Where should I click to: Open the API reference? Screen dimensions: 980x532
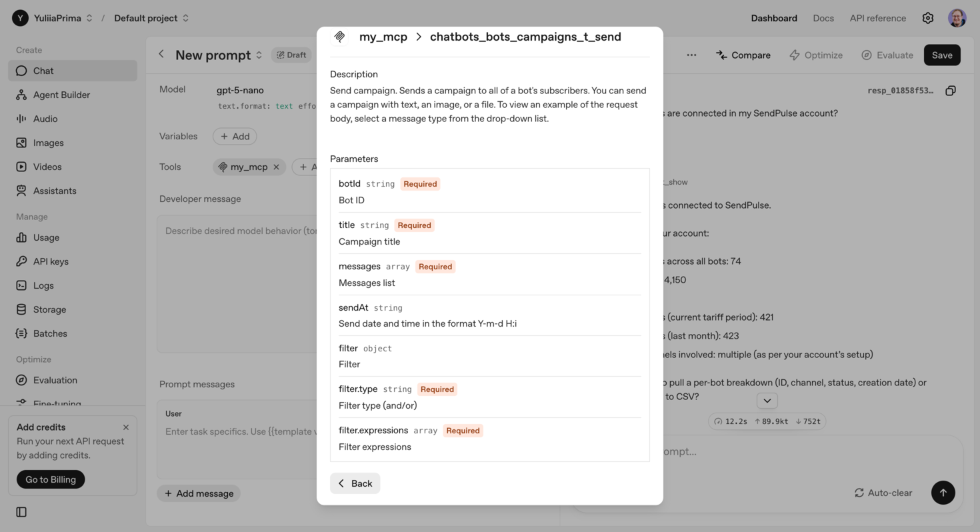coord(877,18)
